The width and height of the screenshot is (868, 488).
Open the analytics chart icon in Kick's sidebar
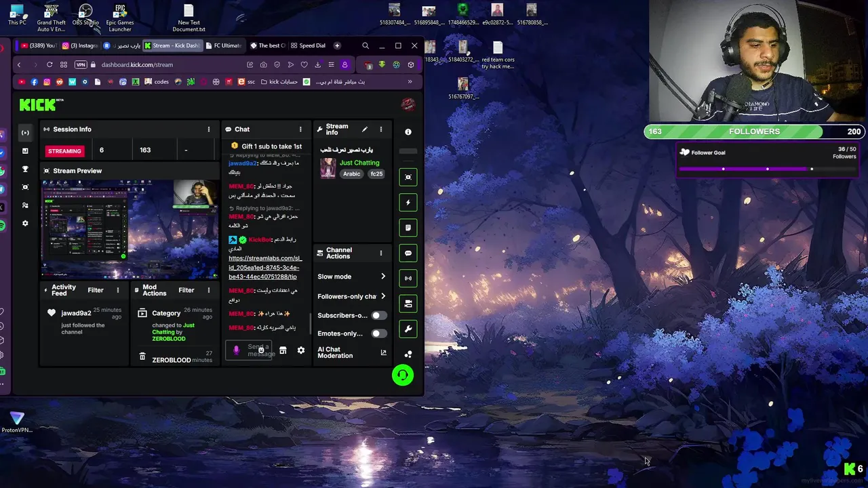coord(25,151)
